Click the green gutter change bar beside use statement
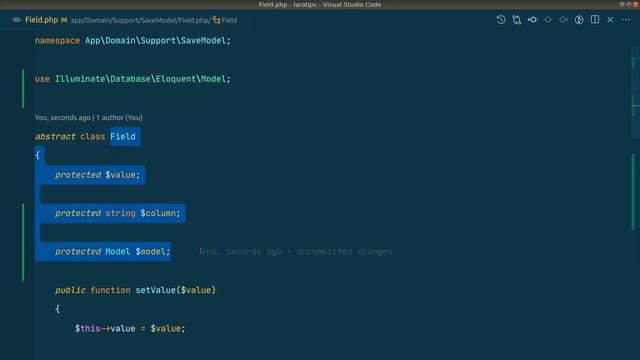Viewport: 640px width, 360px height. coord(23,89)
